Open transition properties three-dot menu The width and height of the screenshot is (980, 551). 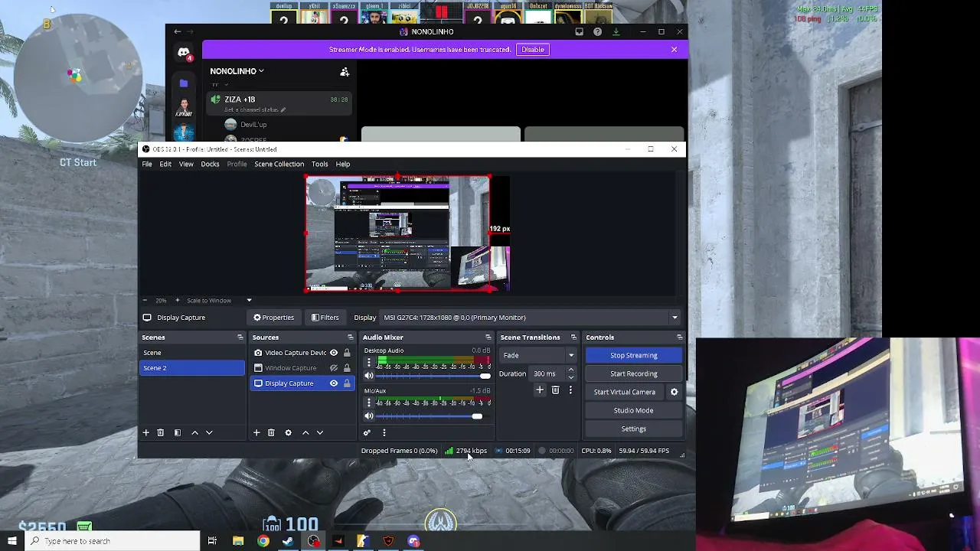click(x=570, y=390)
